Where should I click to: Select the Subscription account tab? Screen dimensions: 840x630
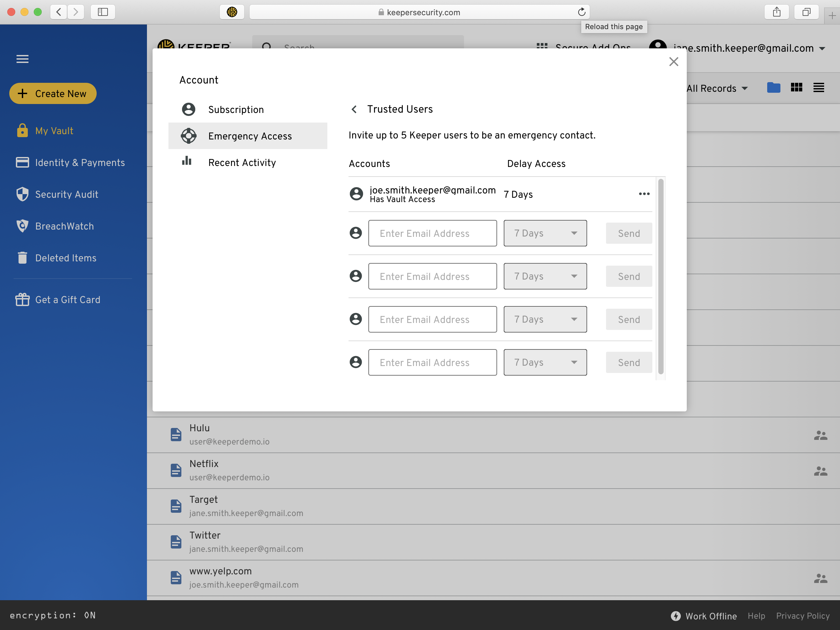tap(248, 109)
